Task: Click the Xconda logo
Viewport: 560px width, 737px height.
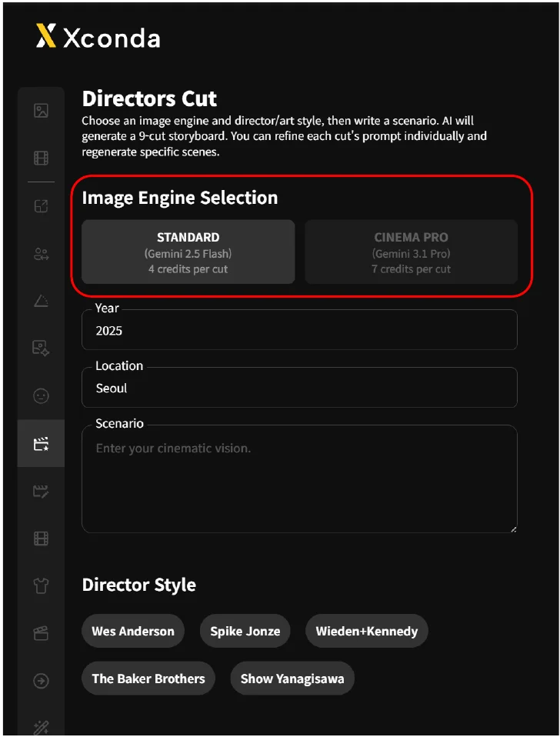Action: [98, 37]
